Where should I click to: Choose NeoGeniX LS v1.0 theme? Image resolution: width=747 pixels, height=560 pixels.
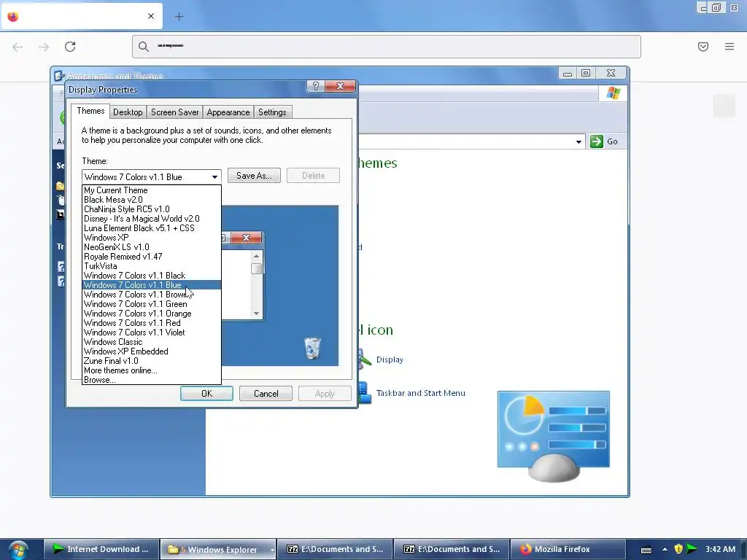(x=152, y=247)
